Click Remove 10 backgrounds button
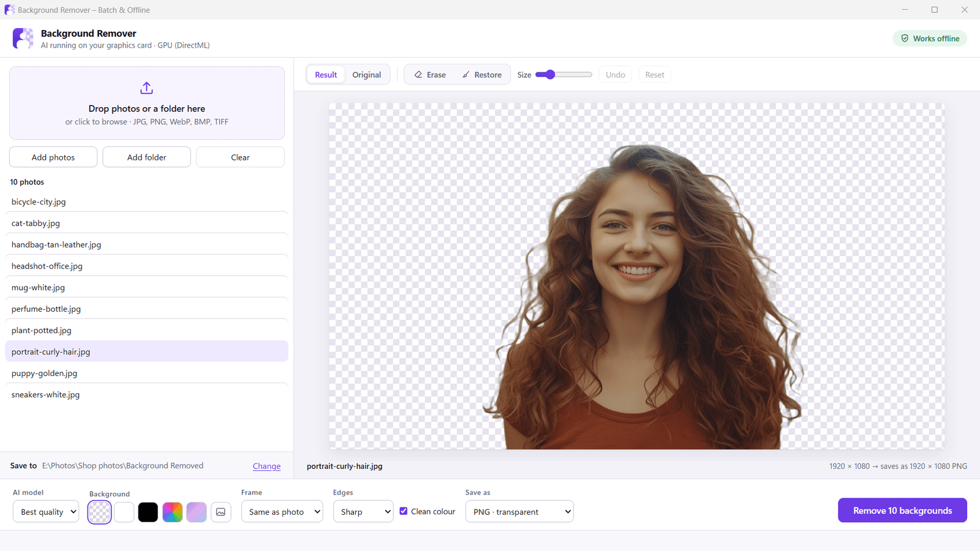The height and width of the screenshot is (551, 980). pyautogui.click(x=902, y=511)
